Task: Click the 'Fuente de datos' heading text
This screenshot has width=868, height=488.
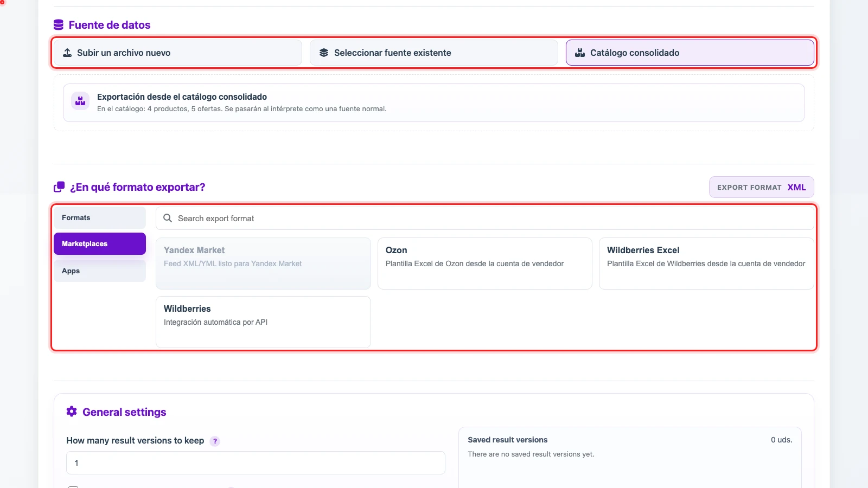Action: [110, 25]
